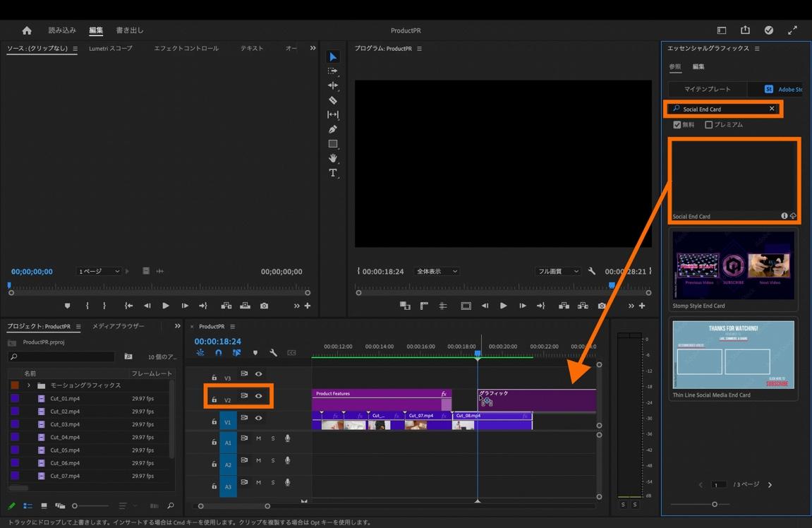
Task: Toggle V1 track output eye
Action: click(x=258, y=418)
